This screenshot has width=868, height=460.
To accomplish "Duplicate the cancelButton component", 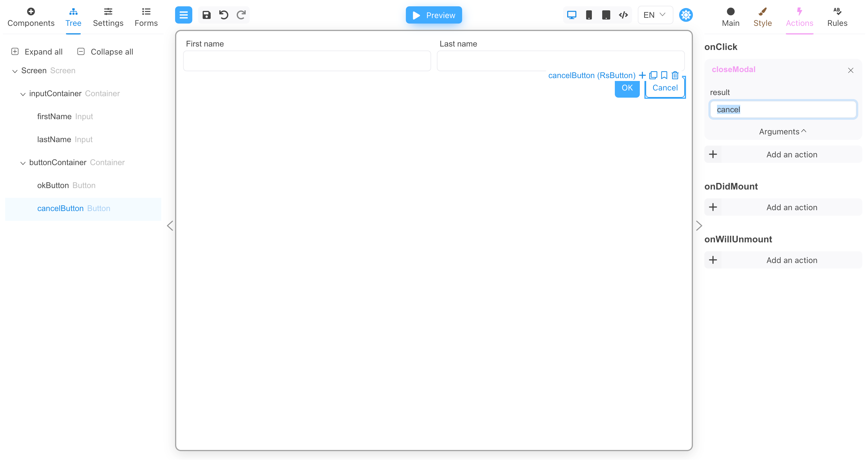I will [x=653, y=75].
